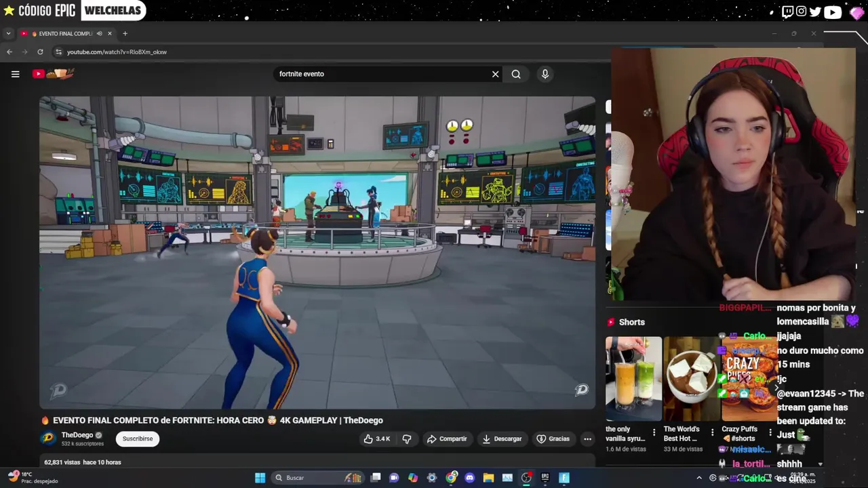View site information icon in address bar
This screenshot has height=488, width=868.
pos(58,52)
